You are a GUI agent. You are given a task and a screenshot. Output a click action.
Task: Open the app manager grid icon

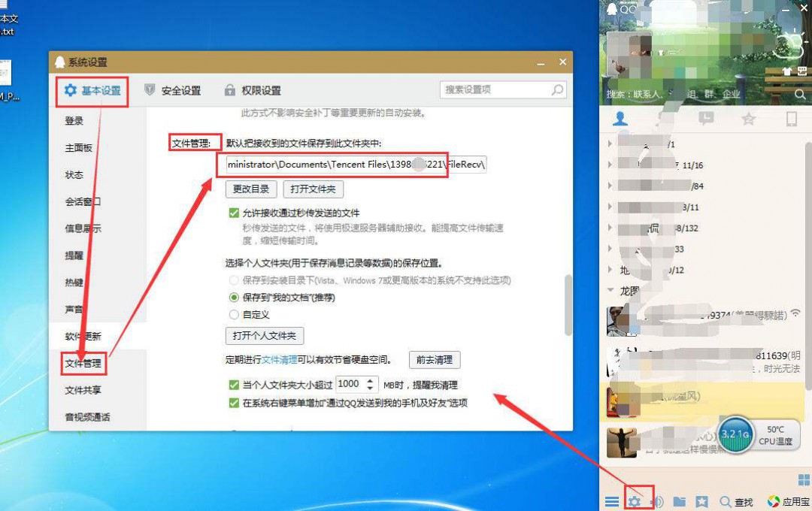tap(804, 479)
